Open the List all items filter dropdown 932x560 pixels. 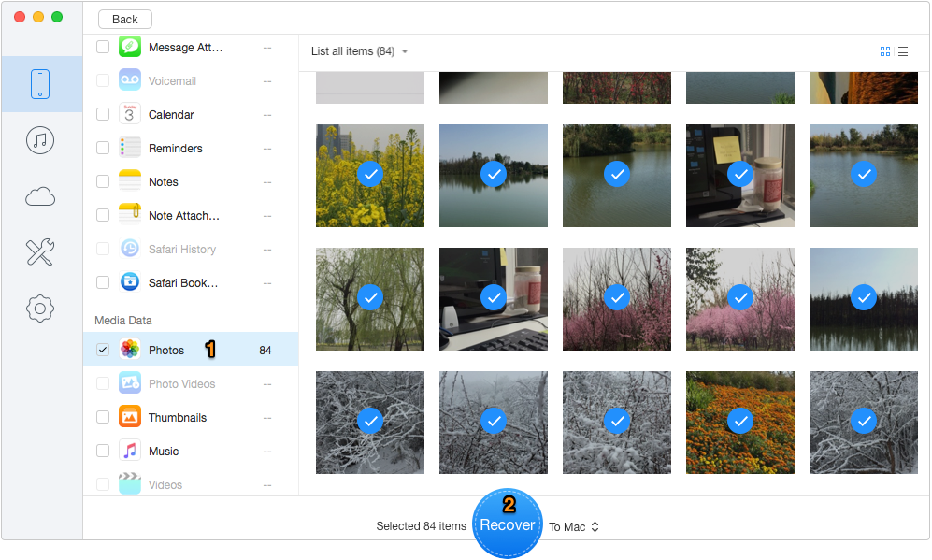click(360, 51)
